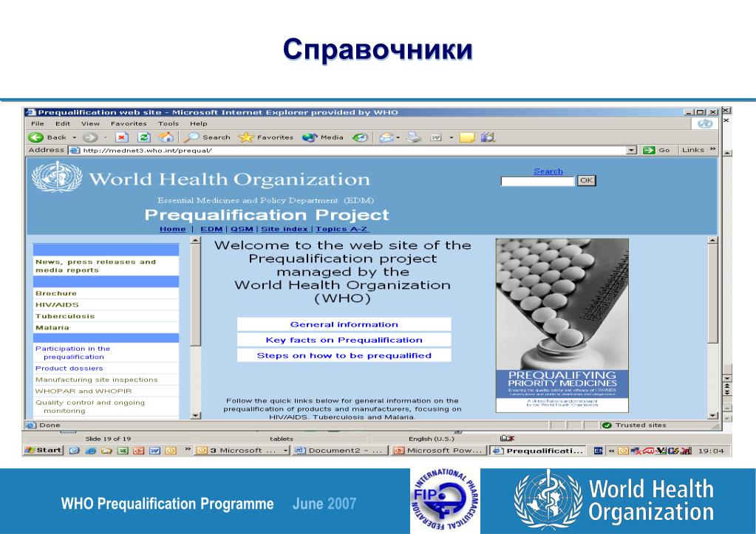The width and height of the screenshot is (756, 534).
Task: Click the Home link in page navigation
Action: [x=173, y=230]
